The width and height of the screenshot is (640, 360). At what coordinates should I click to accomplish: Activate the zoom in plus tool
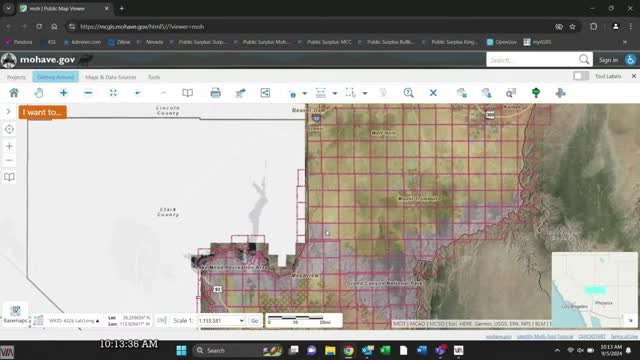pos(63,93)
